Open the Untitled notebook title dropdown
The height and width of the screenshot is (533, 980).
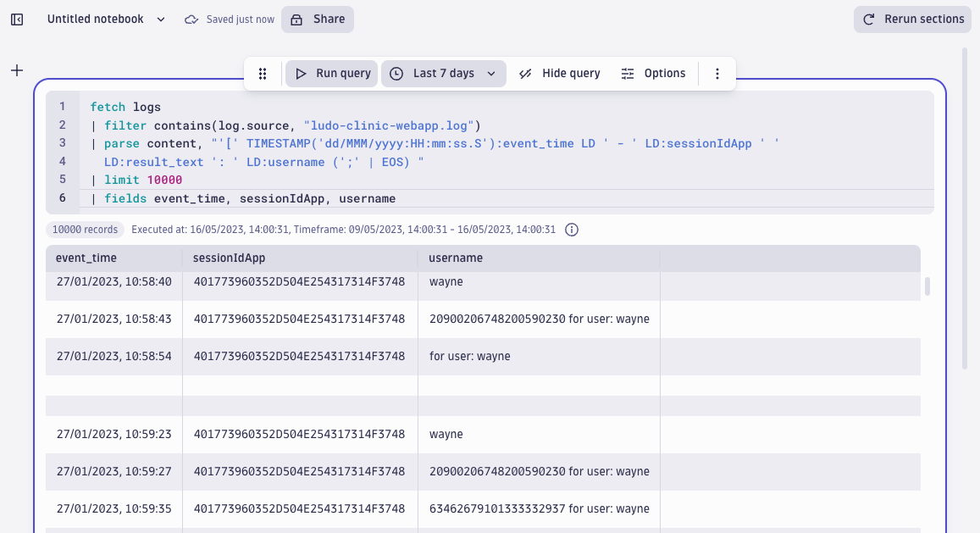161,19
